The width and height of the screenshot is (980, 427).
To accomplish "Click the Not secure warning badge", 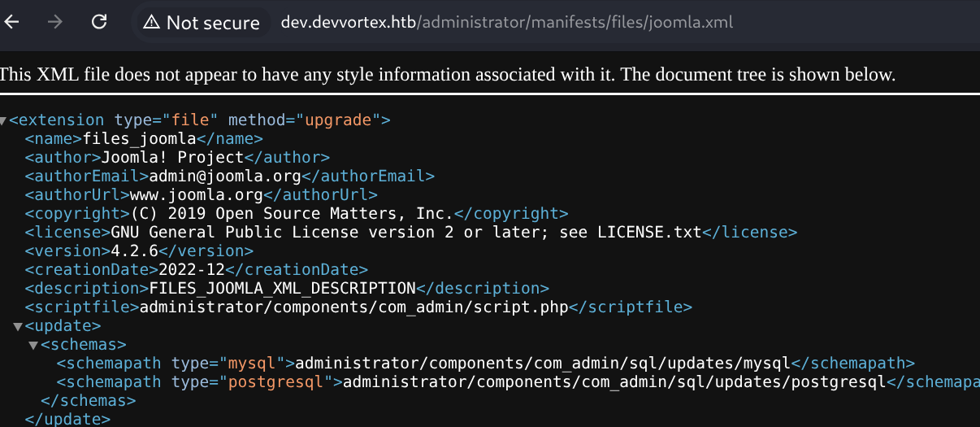I will coord(202,23).
